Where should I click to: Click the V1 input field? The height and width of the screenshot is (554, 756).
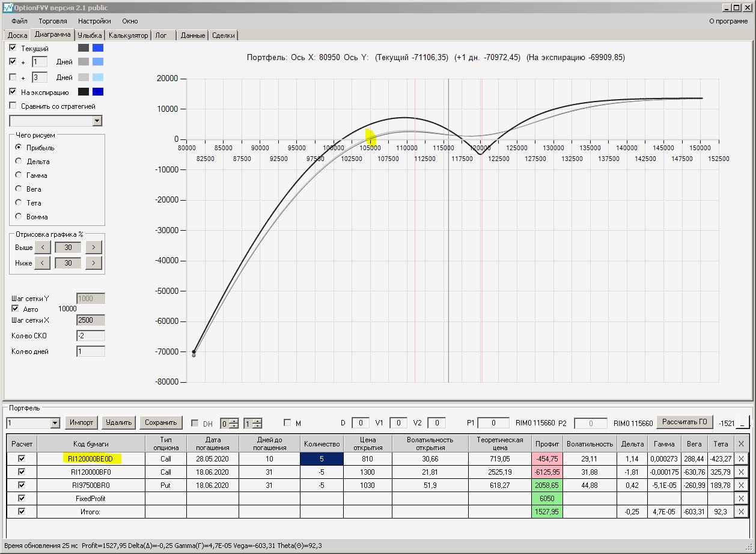[398, 423]
